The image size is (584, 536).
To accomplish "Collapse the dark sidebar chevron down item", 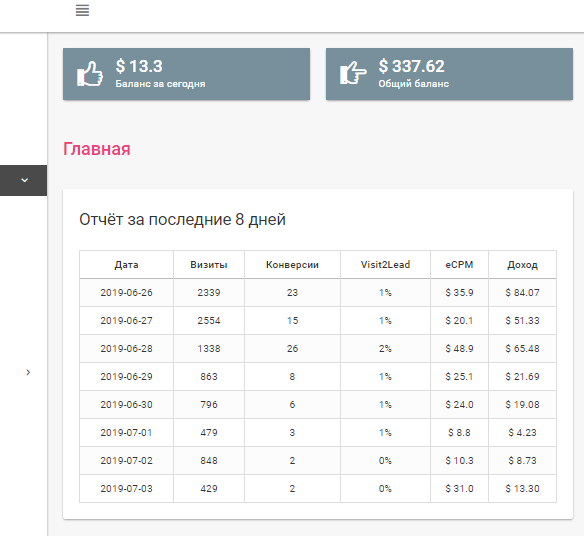I will (24, 180).
